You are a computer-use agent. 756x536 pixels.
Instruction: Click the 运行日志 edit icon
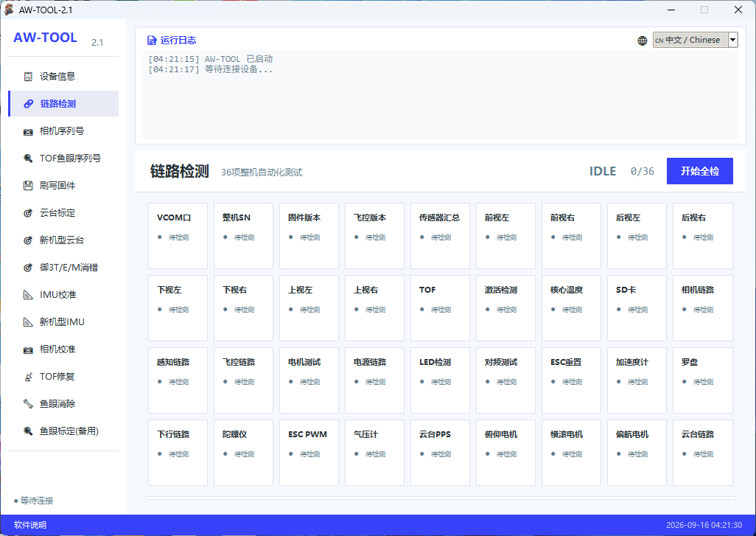pos(152,41)
